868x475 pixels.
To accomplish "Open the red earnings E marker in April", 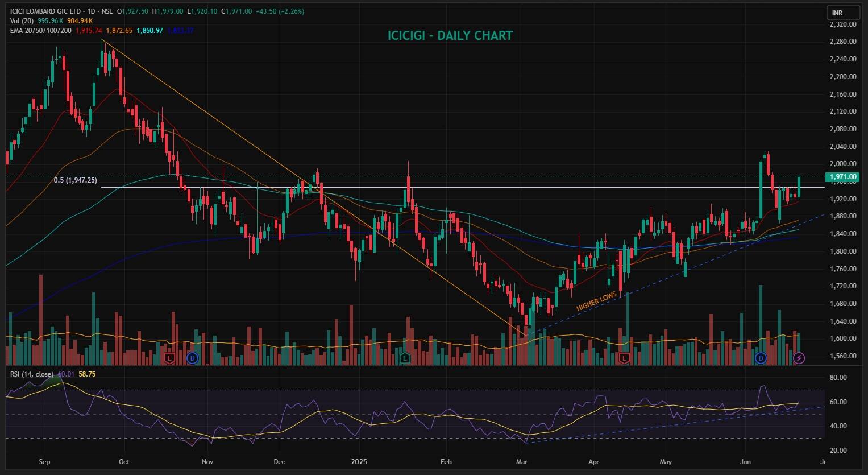I will [625, 358].
